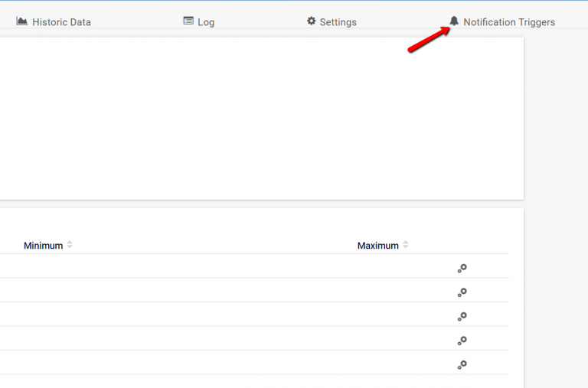Screen dimensions: 588x388
Task: Go to the Settings tab
Action: tap(338, 22)
